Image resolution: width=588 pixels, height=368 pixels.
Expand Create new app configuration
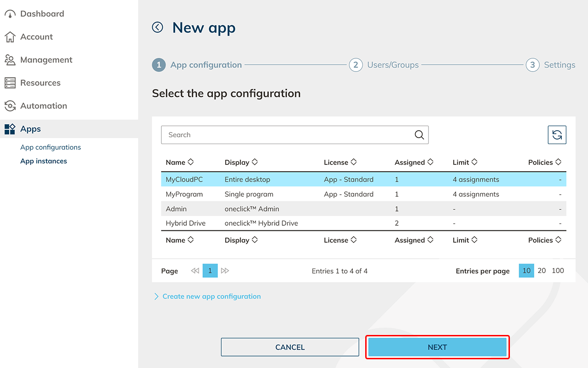pos(211,296)
